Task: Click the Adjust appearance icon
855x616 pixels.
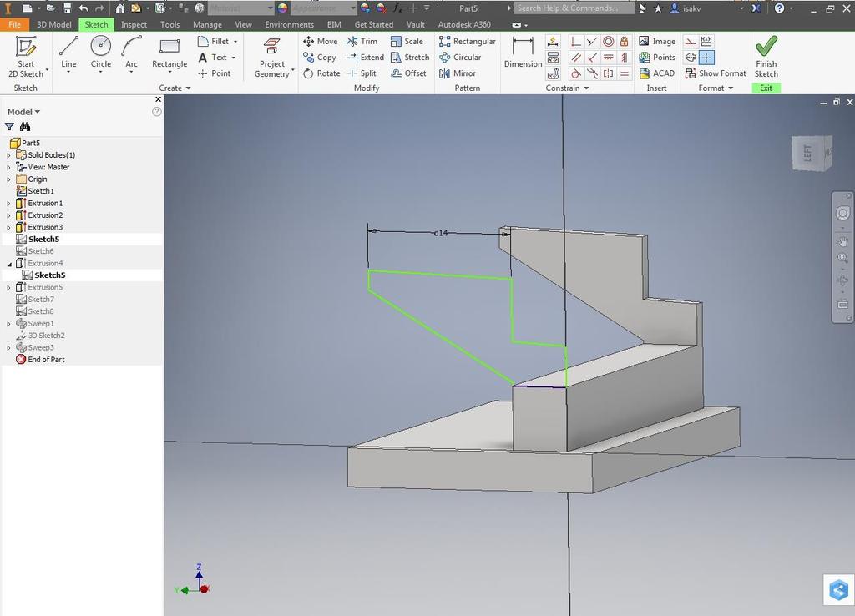Action: (365, 8)
